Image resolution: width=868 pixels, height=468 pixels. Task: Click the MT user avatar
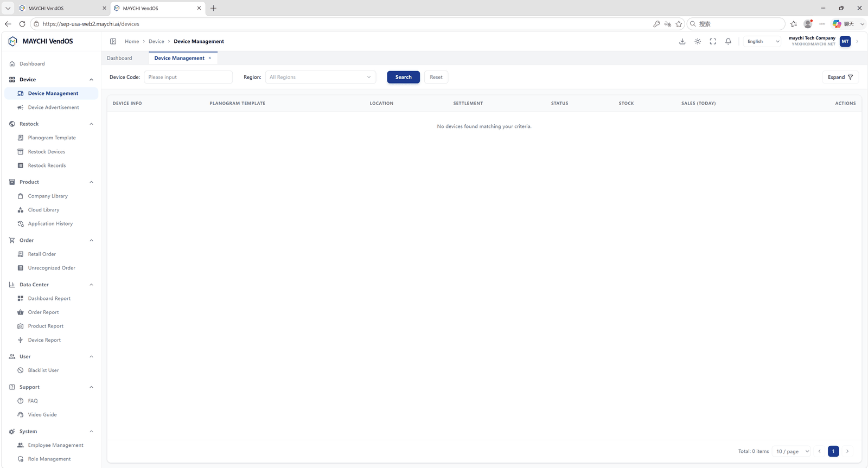click(x=845, y=41)
